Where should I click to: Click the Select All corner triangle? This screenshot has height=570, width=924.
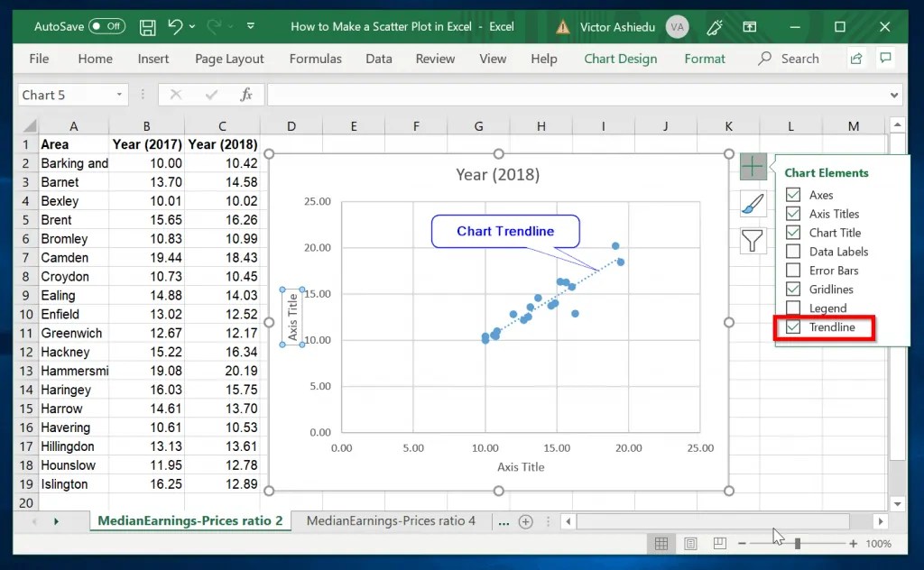click(x=29, y=125)
